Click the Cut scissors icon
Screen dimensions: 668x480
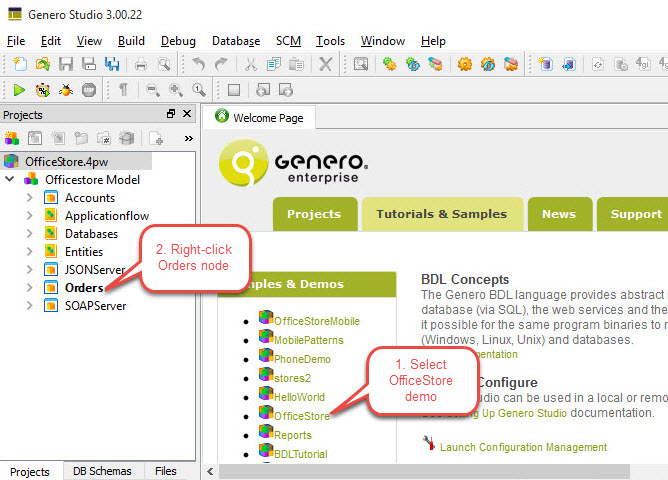(x=250, y=64)
